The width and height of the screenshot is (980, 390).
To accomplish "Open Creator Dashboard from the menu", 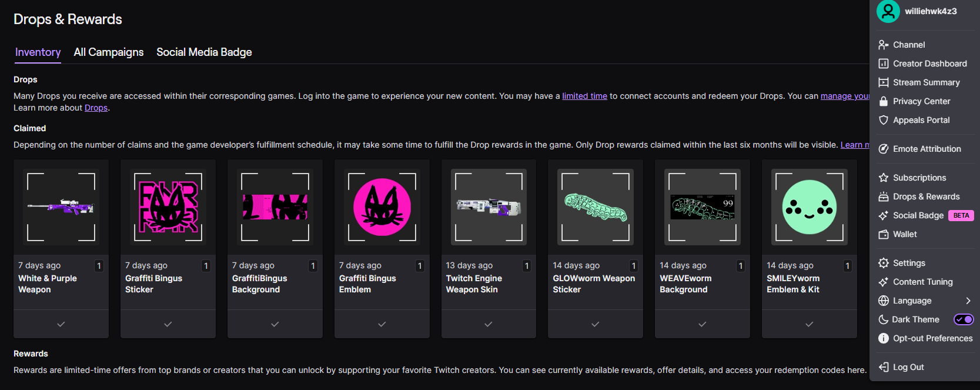I will pos(929,64).
